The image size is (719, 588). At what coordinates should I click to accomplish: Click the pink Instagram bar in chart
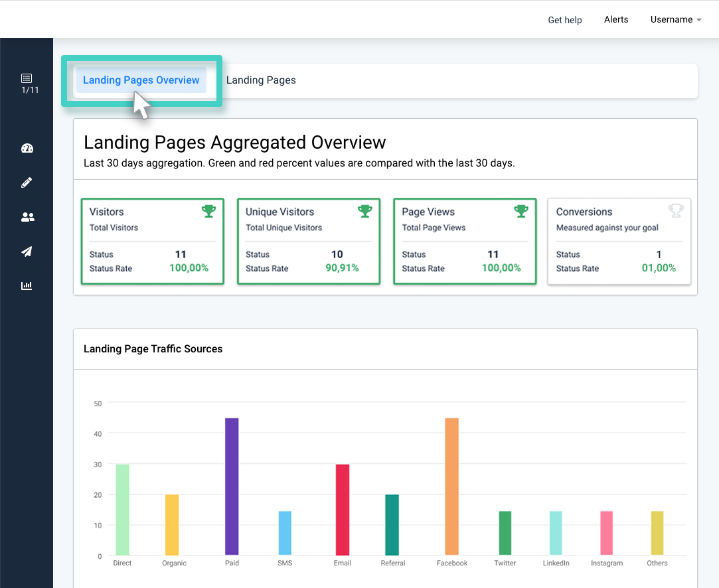(607, 533)
